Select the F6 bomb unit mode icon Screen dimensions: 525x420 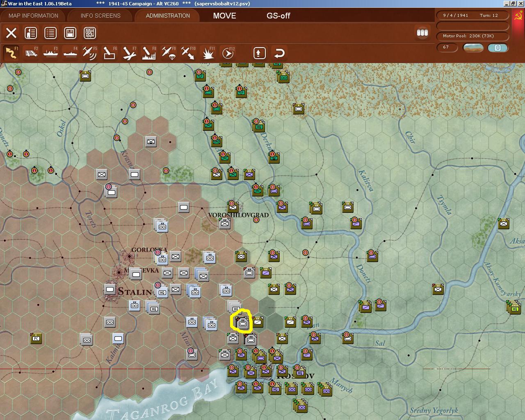[110, 53]
